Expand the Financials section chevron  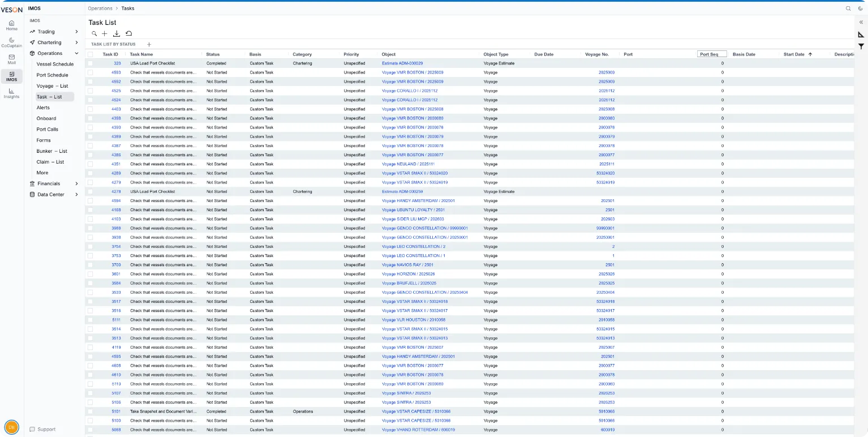click(76, 183)
